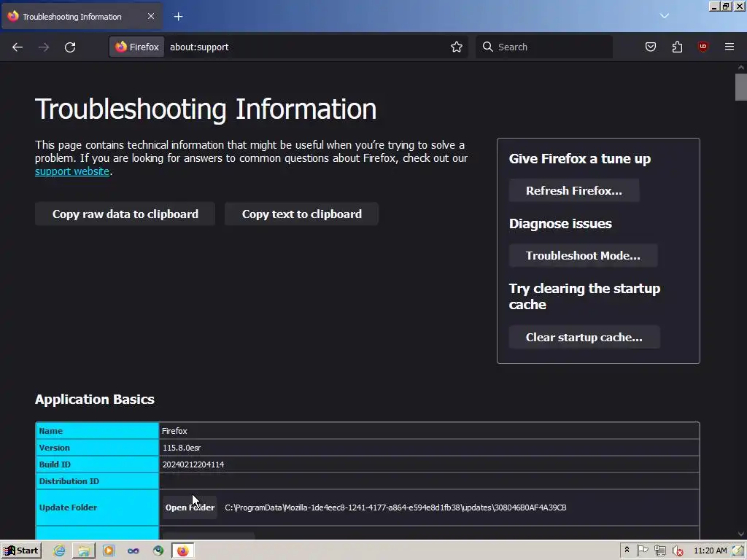Select the Build ID value 20240212204114

[193, 464]
